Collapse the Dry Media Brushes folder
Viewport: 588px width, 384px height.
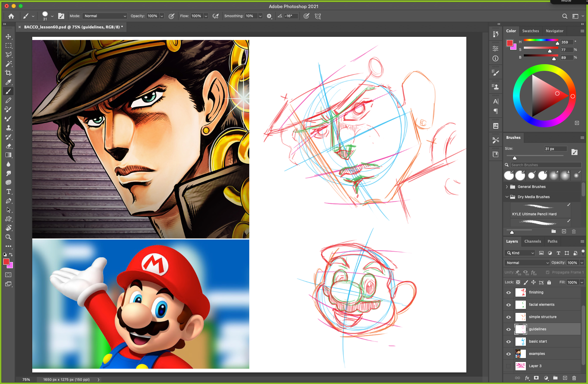coord(507,197)
